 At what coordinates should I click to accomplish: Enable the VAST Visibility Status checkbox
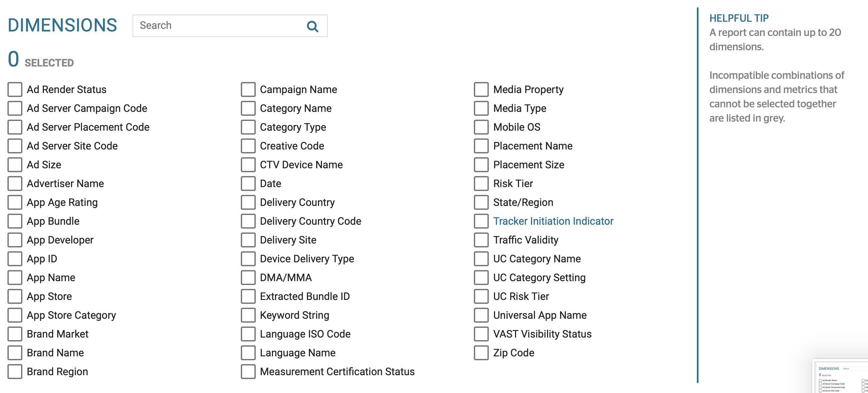click(481, 334)
